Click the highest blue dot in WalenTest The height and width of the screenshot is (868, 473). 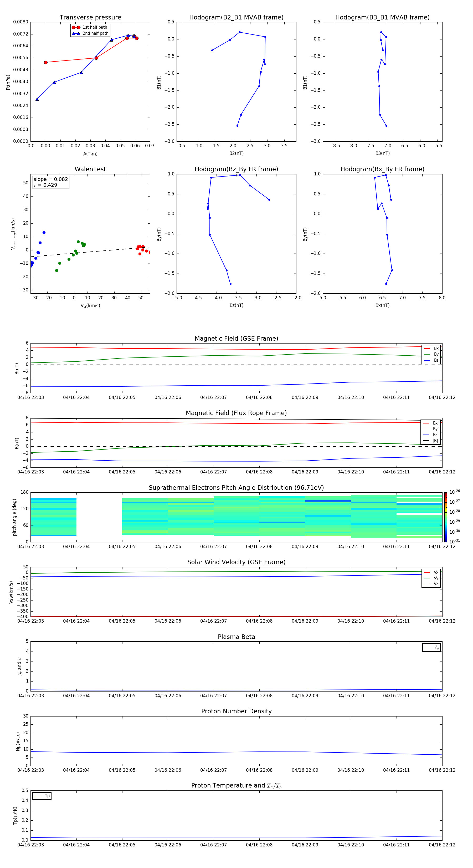(x=44, y=233)
